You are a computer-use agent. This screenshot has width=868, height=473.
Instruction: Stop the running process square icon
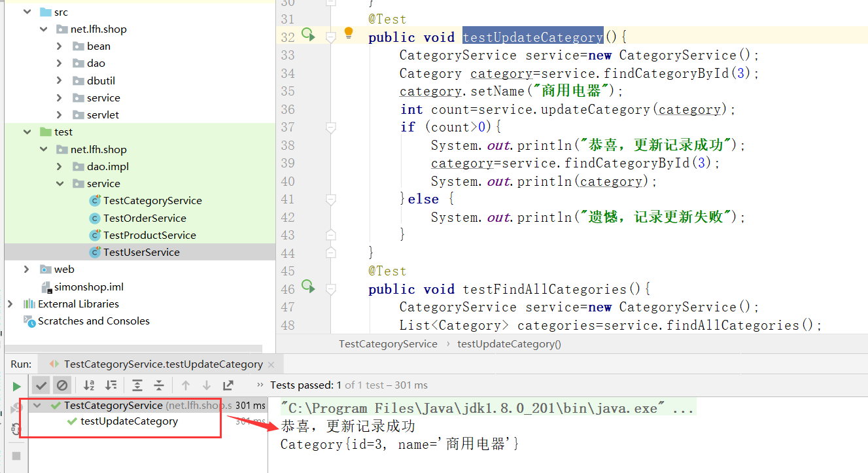[16, 455]
